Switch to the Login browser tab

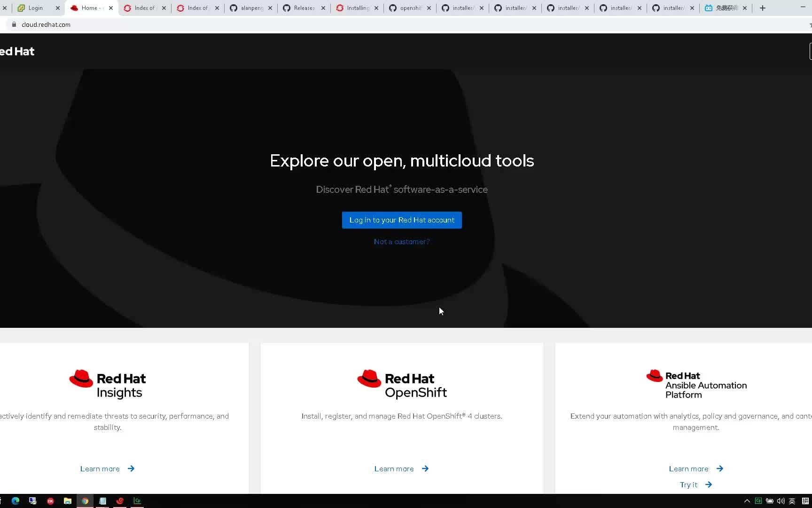[39, 8]
